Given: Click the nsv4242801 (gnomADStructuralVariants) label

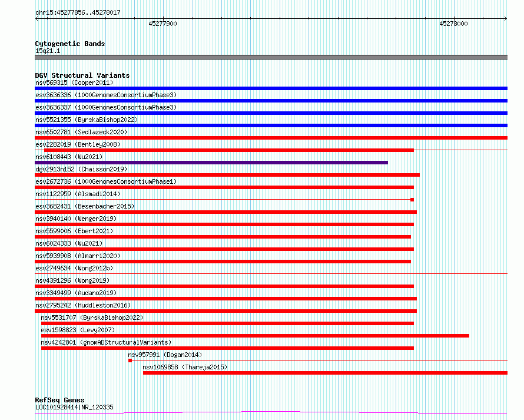Looking at the screenshot, I should click(106, 342).
